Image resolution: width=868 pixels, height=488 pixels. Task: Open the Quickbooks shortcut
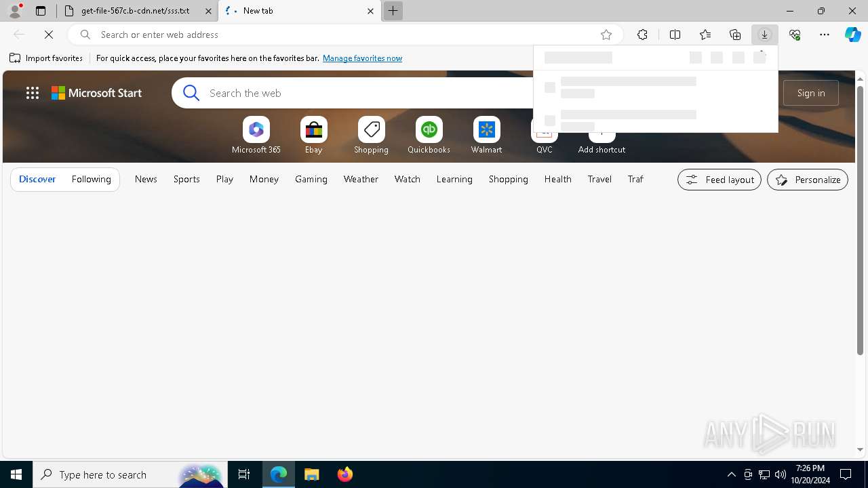429,136
